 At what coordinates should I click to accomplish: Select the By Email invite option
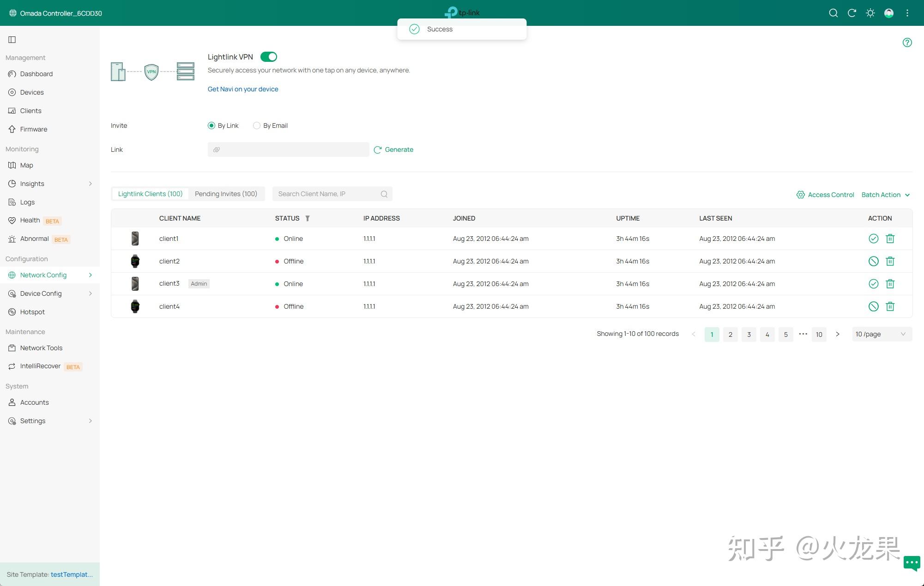tap(257, 126)
